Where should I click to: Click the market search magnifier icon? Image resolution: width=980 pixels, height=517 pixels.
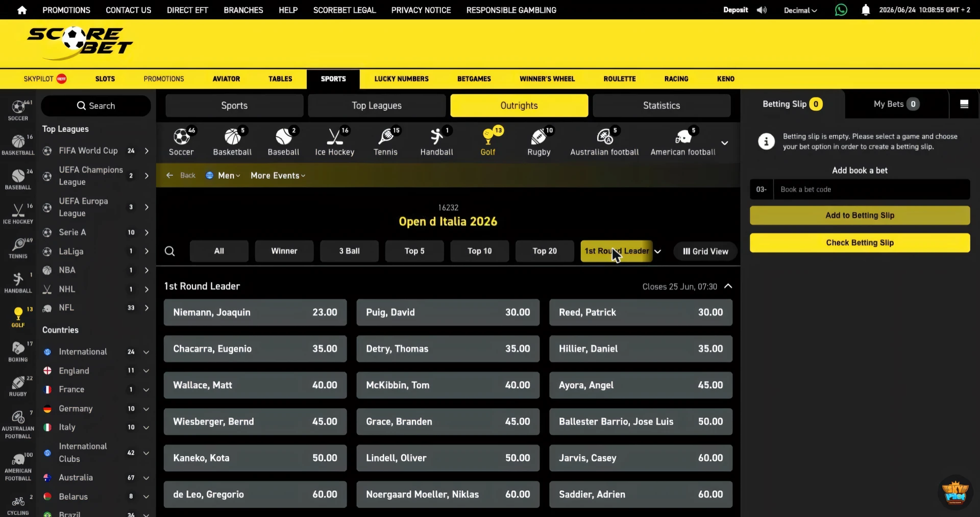(170, 251)
